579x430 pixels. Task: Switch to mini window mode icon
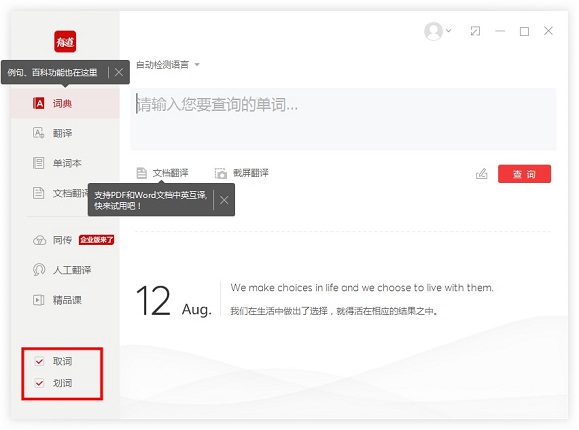tap(475, 31)
